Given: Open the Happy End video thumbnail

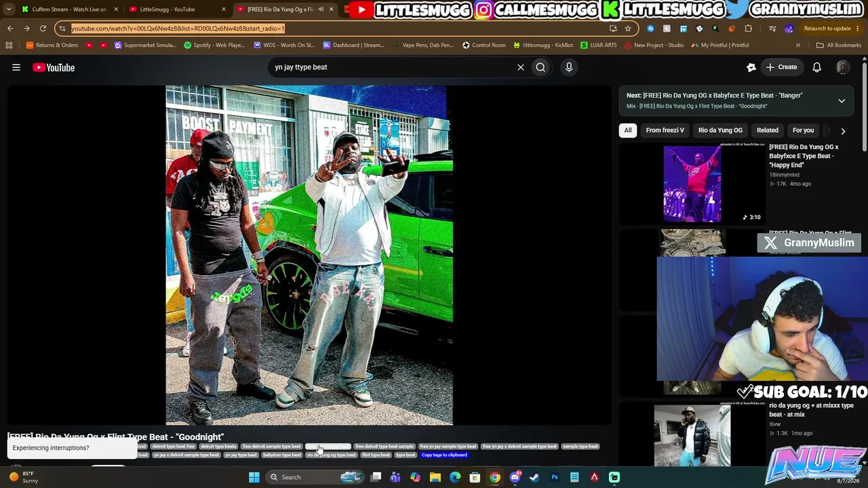Looking at the screenshot, I should coord(692,184).
